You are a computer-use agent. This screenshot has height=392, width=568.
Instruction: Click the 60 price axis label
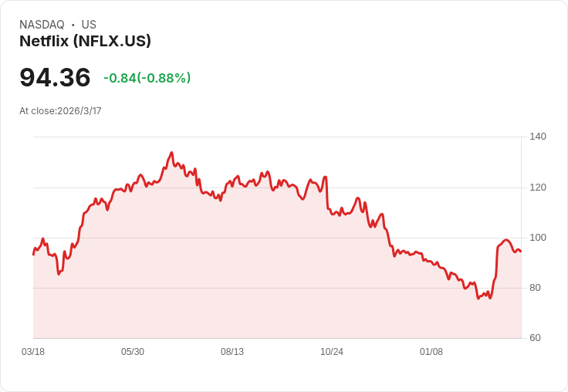(535, 338)
